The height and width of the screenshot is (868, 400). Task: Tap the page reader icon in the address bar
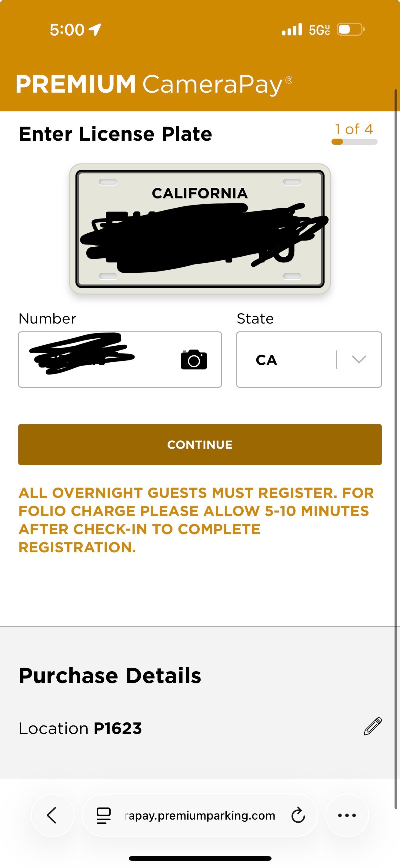click(x=104, y=815)
